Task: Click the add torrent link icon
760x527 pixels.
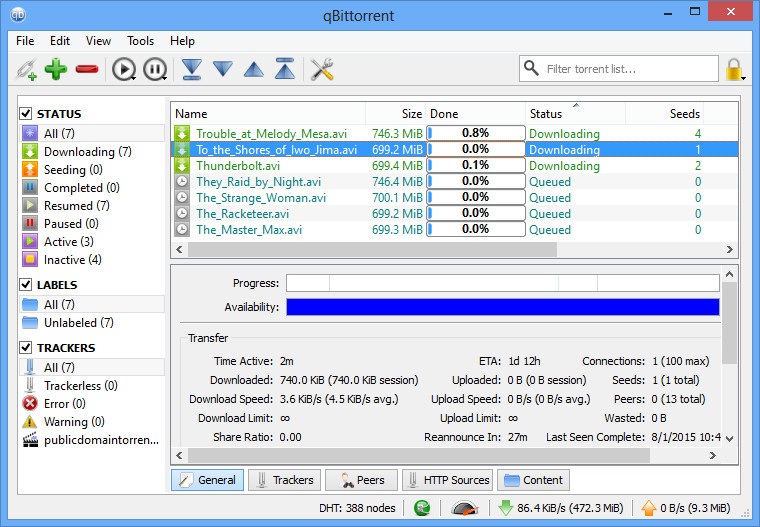Action: 25,70
